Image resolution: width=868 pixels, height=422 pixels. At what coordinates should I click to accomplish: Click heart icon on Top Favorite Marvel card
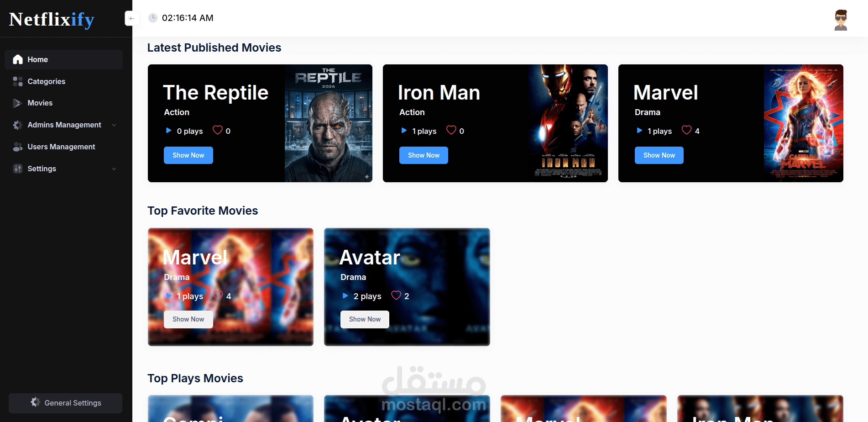click(218, 295)
